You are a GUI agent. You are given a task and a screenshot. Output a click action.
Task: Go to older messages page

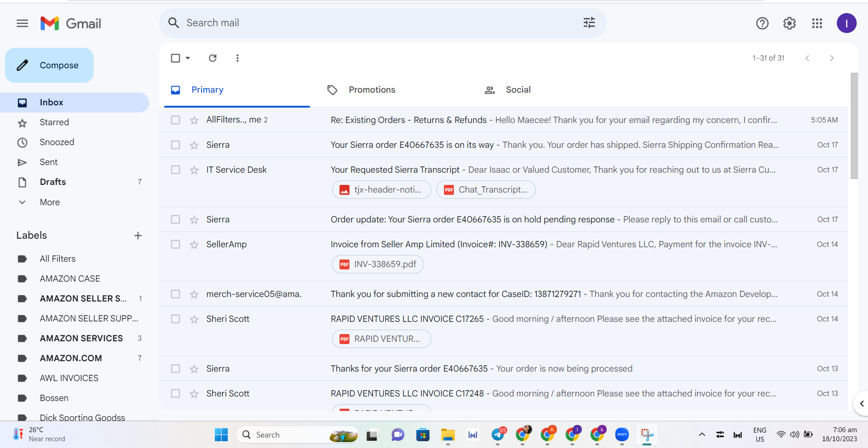(x=832, y=58)
